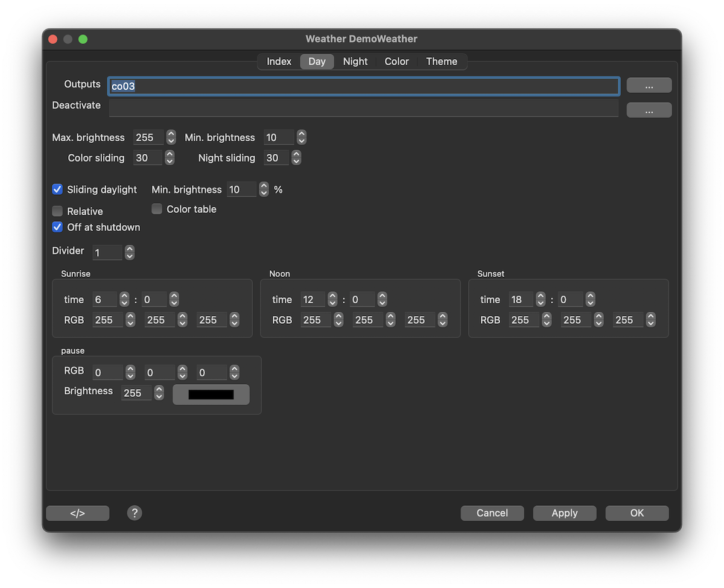This screenshot has height=588, width=724.
Task: Click the browse button next to Outputs
Action: point(649,86)
